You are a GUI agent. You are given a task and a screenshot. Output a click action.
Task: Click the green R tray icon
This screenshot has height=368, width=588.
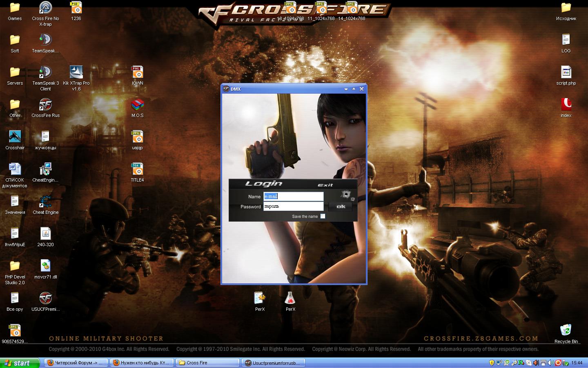pos(521,363)
